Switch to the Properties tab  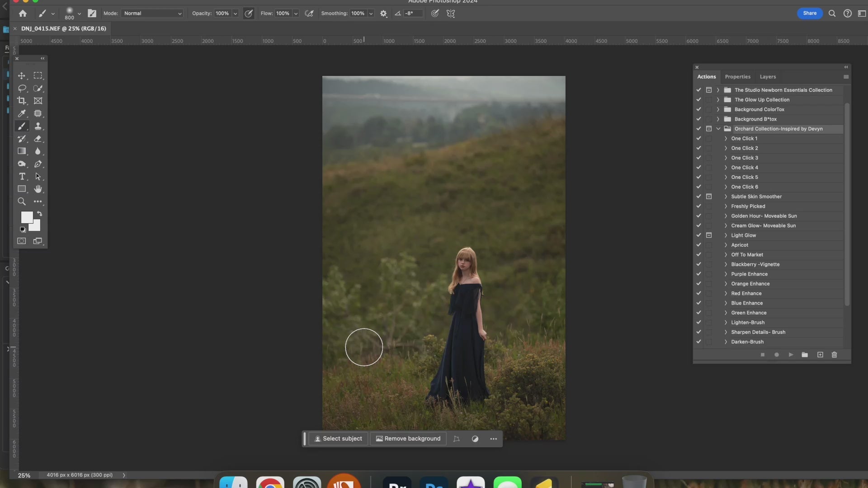coord(737,77)
